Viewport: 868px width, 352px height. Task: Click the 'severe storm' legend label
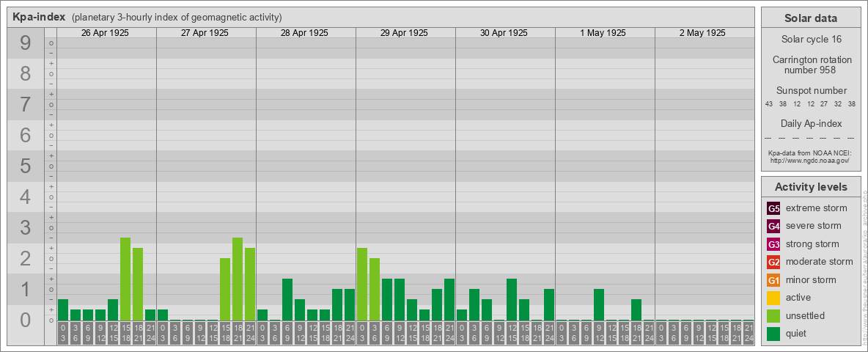(x=813, y=227)
